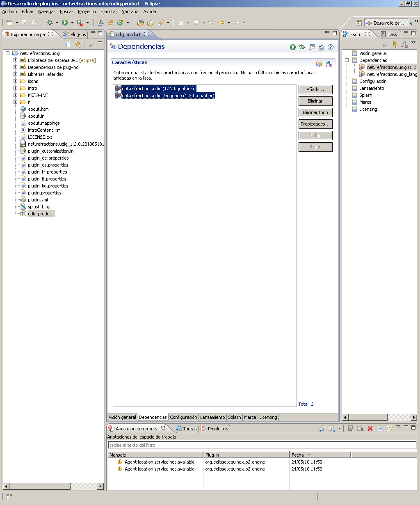Click the Outline view horizontal scrollbar
Image resolution: width=420 pixels, height=505 pixels.
tap(380, 417)
